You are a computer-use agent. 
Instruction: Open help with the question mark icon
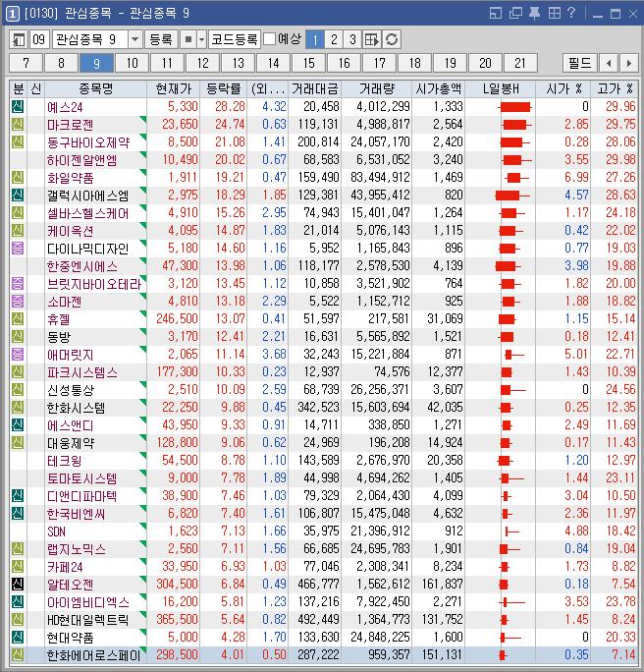click(571, 13)
